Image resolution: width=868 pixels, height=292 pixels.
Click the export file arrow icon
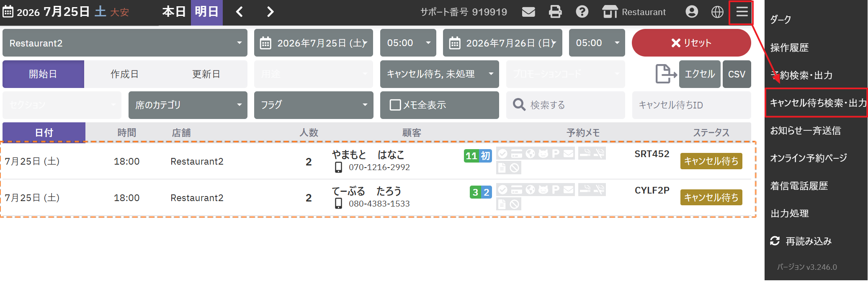[x=666, y=74]
